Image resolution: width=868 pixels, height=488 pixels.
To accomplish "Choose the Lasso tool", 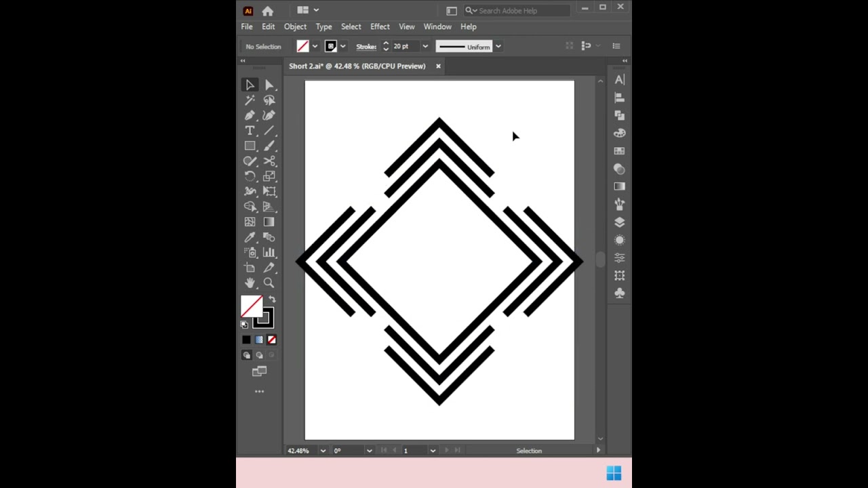I will click(269, 100).
